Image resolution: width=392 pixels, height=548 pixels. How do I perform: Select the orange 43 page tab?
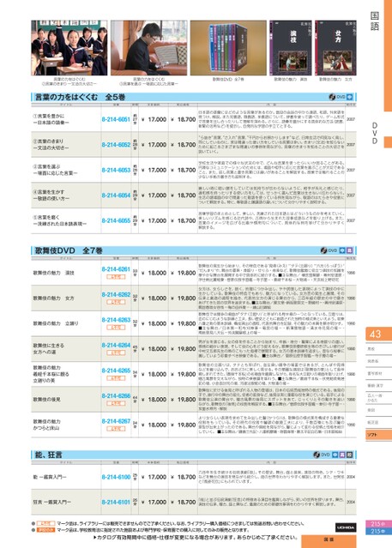click(379, 334)
